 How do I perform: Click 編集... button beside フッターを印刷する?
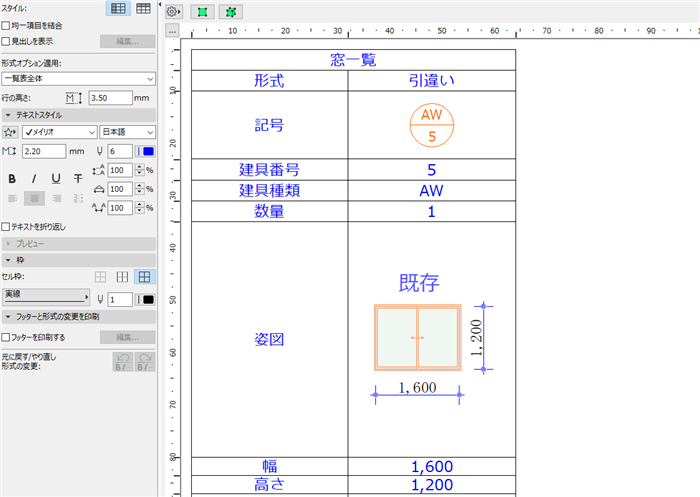128,337
